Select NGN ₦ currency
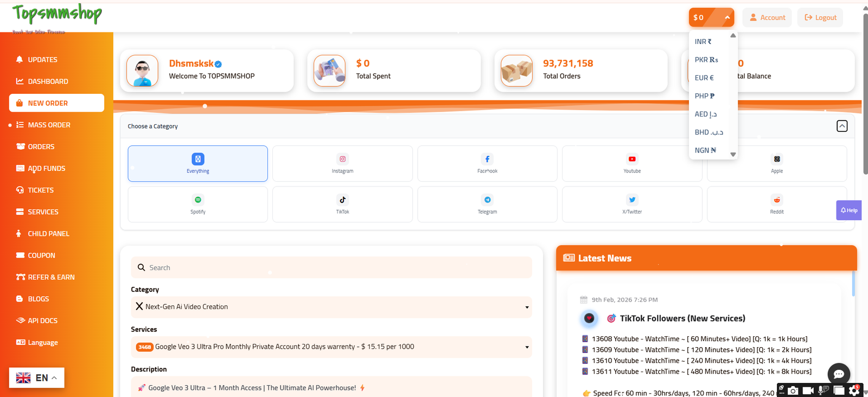The width and height of the screenshot is (868, 397). pyautogui.click(x=705, y=150)
